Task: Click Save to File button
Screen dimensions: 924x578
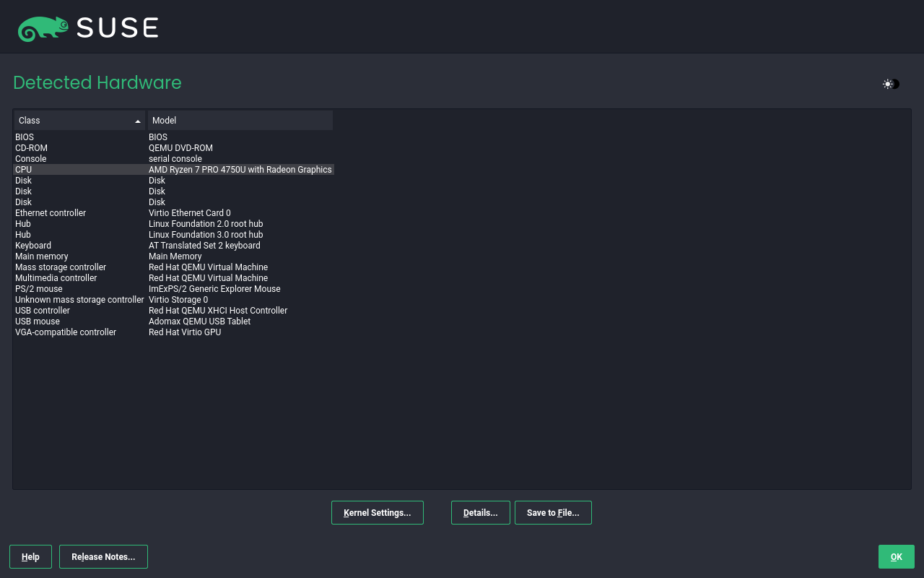Action: pos(553,513)
